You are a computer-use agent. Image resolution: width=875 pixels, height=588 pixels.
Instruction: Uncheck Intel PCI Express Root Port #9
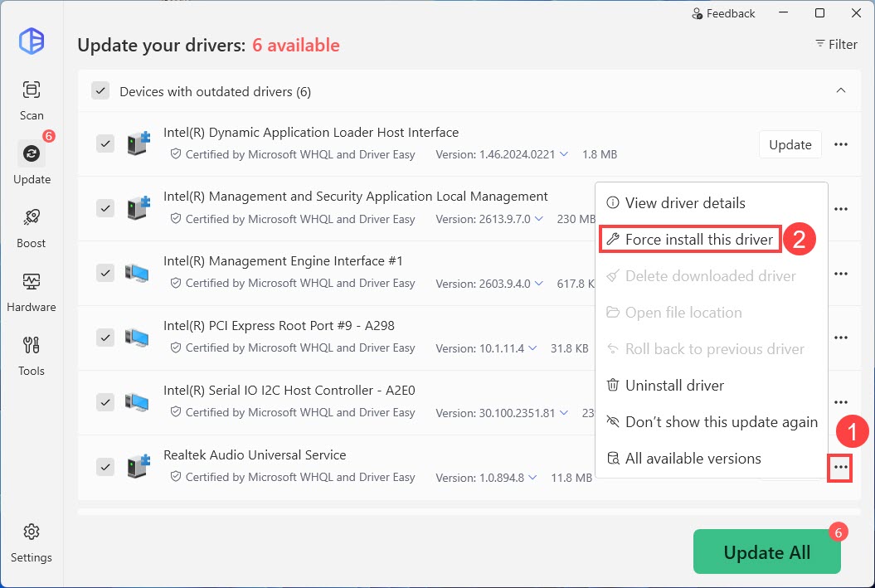click(x=105, y=338)
